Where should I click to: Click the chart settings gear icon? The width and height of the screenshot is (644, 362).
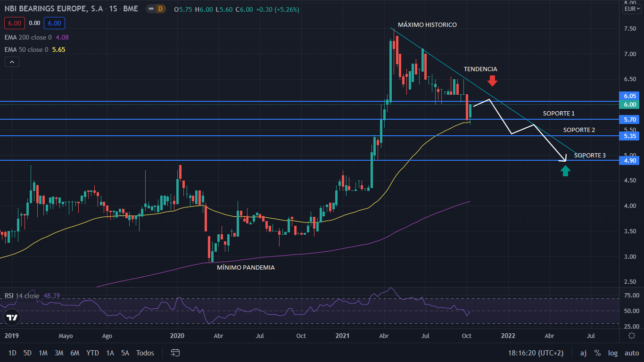pyautogui.click(x=631, y=336)
